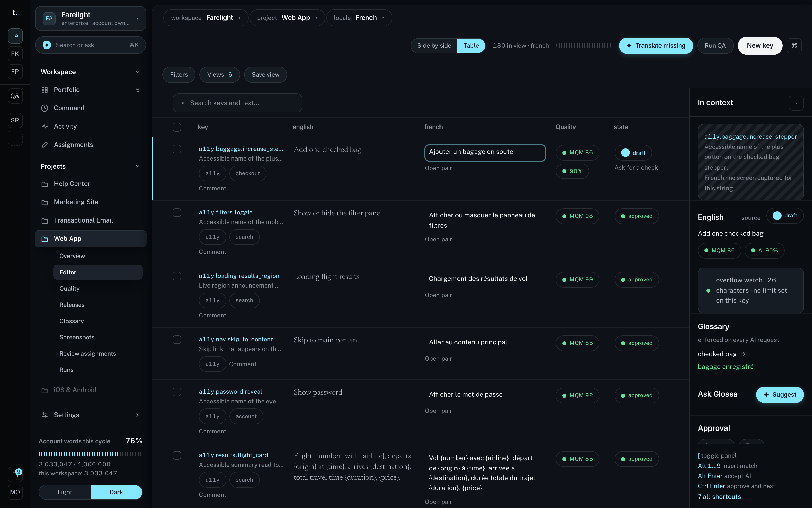Screen dimensions: 812x508
Task: Click the Settings sliders icon
Action: tap(45, 415)
